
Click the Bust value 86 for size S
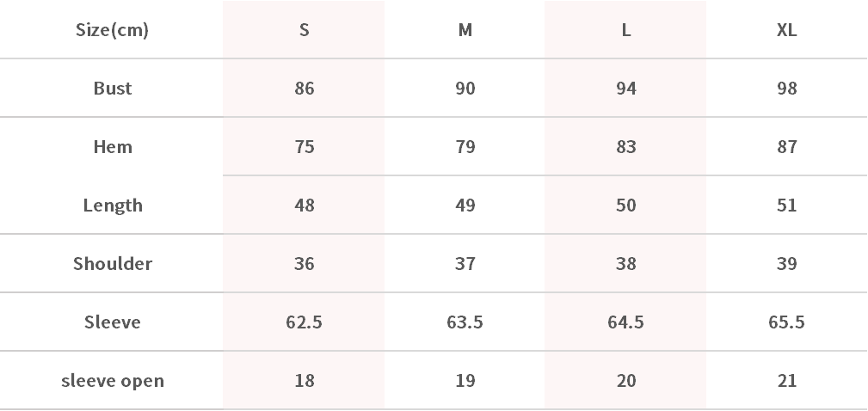[x=304, y=89]
